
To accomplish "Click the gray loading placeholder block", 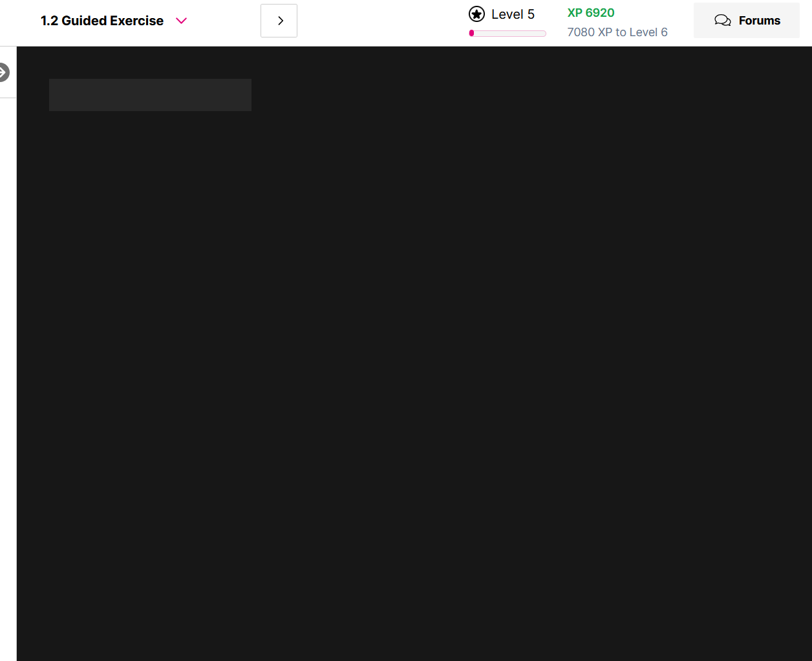I will point(150,95).
